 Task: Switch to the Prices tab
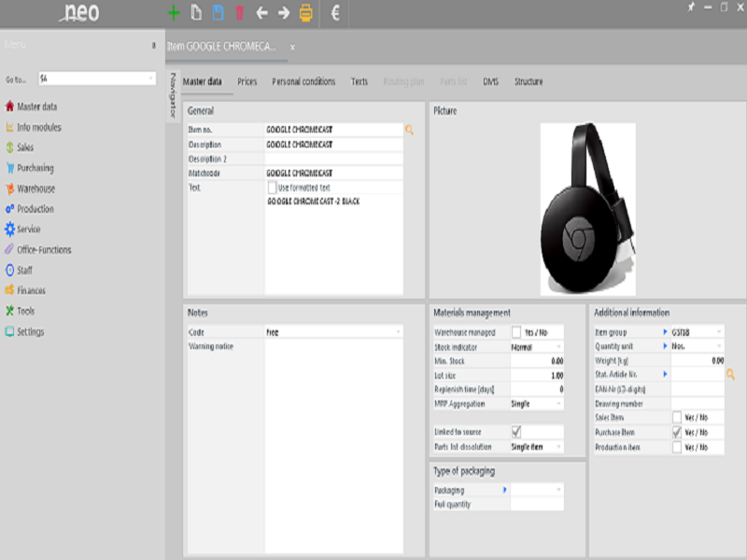247,81
